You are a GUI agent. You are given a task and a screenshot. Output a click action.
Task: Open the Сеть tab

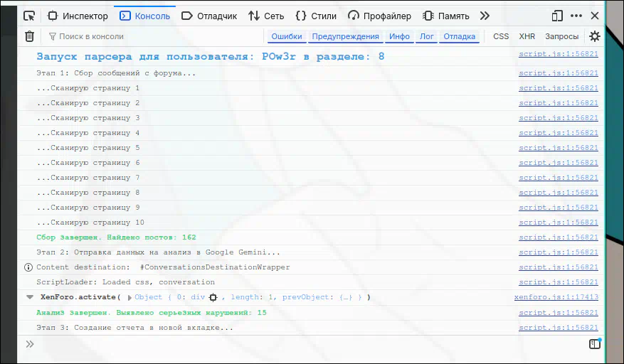pos(266,16)
